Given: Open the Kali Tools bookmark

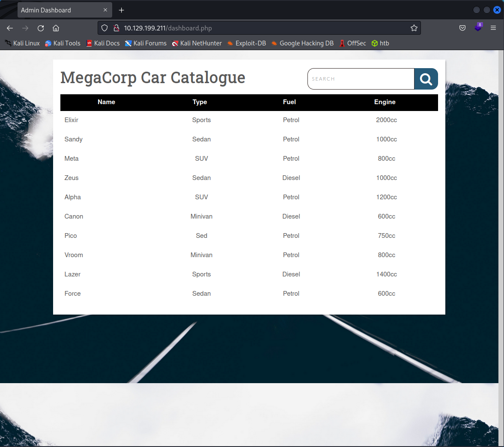Looking at the screenshot, I should point(63,43).
